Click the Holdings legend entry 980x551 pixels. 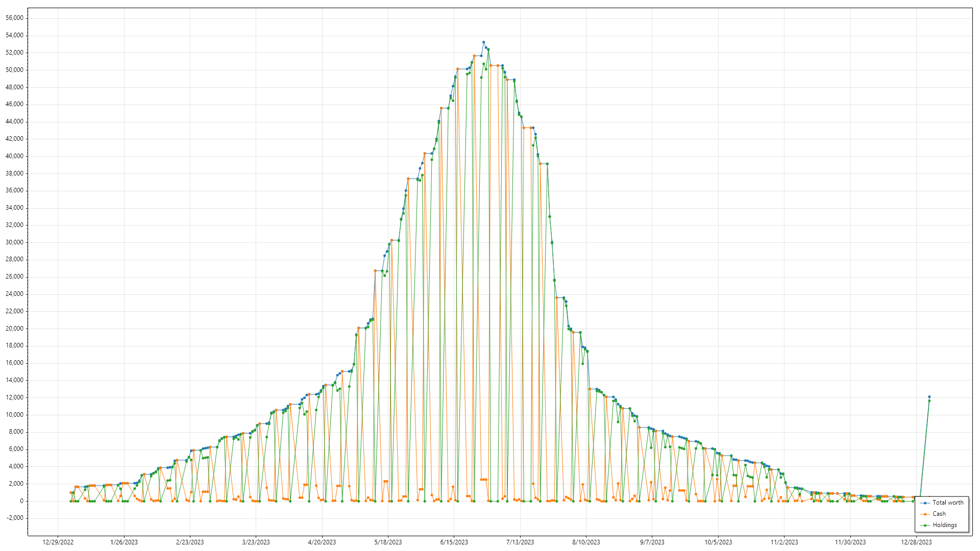[939, 525]
